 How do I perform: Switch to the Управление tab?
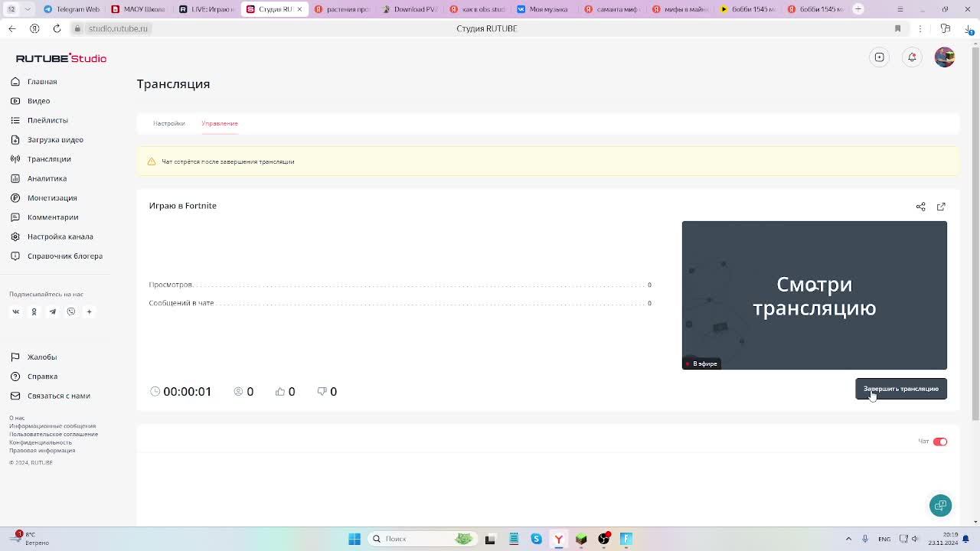(x=220, y=123)
